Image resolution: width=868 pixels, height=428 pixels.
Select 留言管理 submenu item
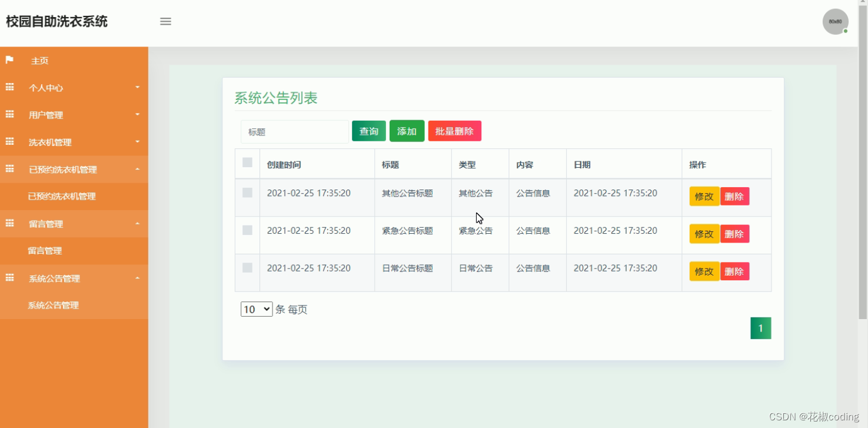(x=74, y=251)
